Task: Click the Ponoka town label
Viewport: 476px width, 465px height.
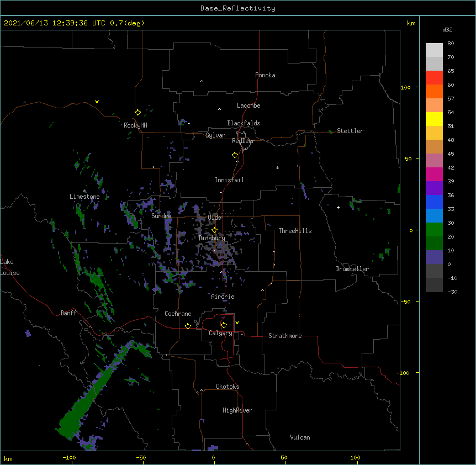Action: point(265,75)
